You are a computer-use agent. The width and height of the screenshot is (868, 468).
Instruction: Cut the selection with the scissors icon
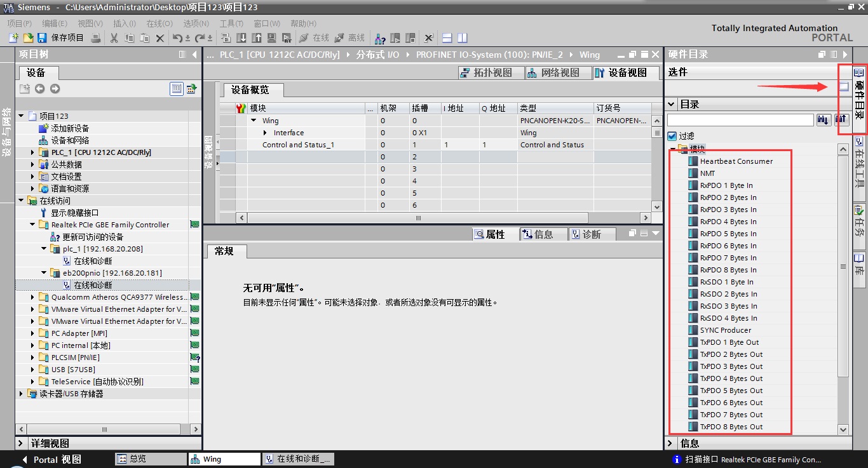(x=114, y=38)
